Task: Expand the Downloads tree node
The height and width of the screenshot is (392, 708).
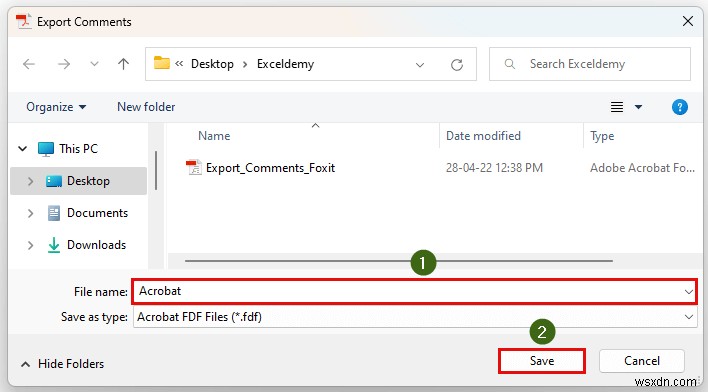Action: click(x=30, y=245)
